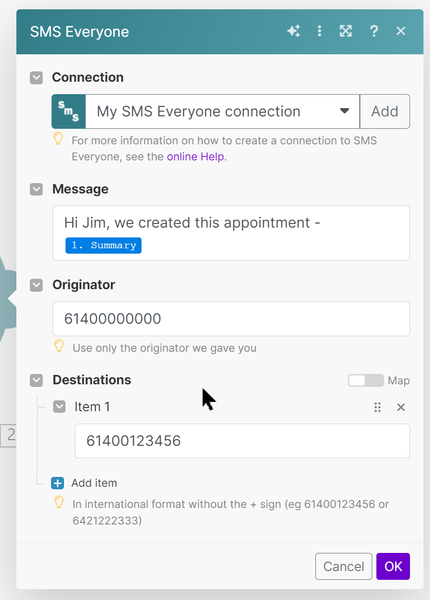Click the SMS Everyone app logo icon
This screenshot has height=600, width=430.
(68, 111)
